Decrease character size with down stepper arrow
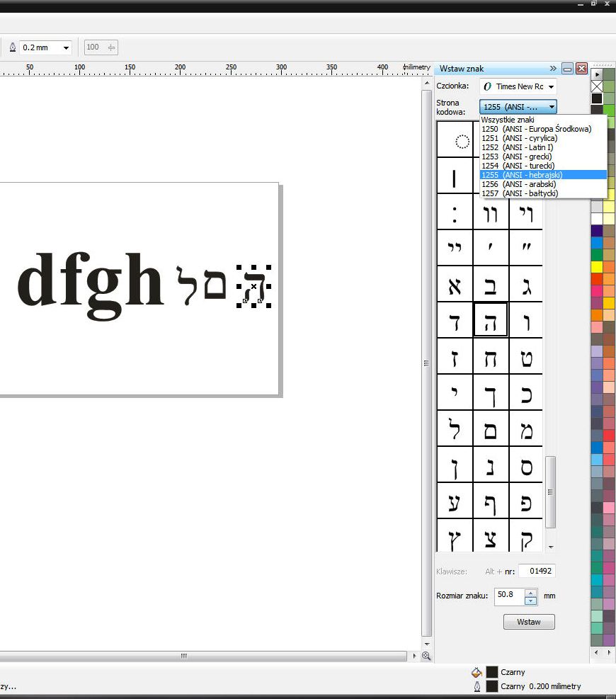 tap(530, 601)
